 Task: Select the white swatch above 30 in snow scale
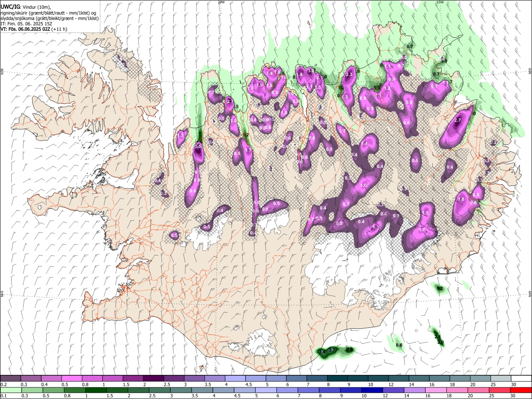(521, 379)
